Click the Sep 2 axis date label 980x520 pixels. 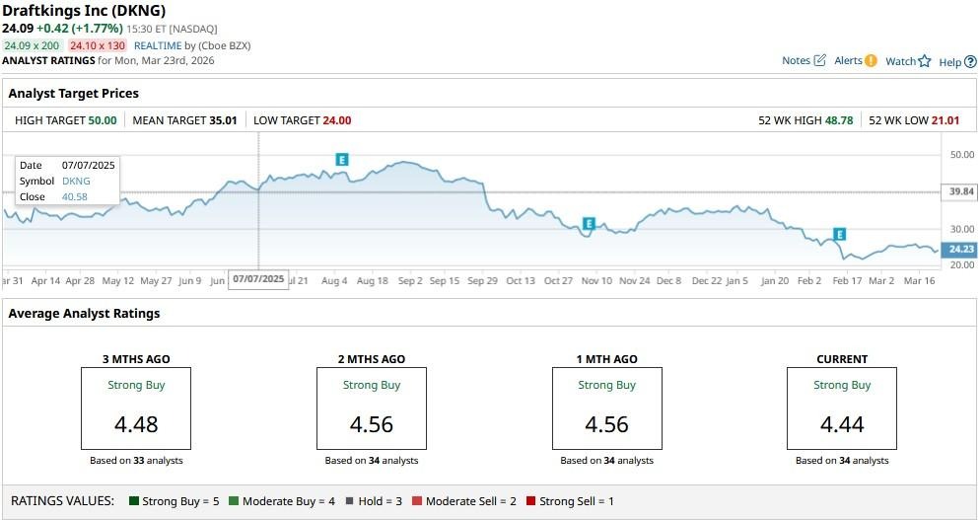point(410,281)
